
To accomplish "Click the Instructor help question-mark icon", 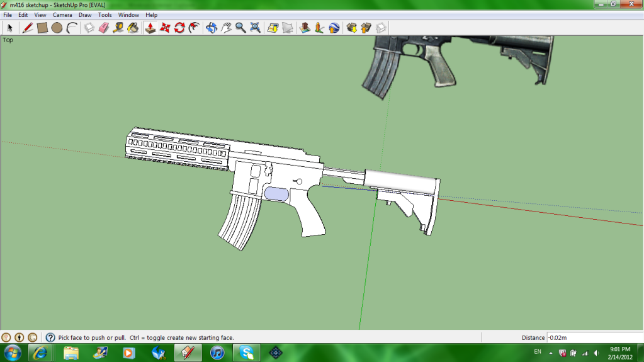I will [50, 337].
